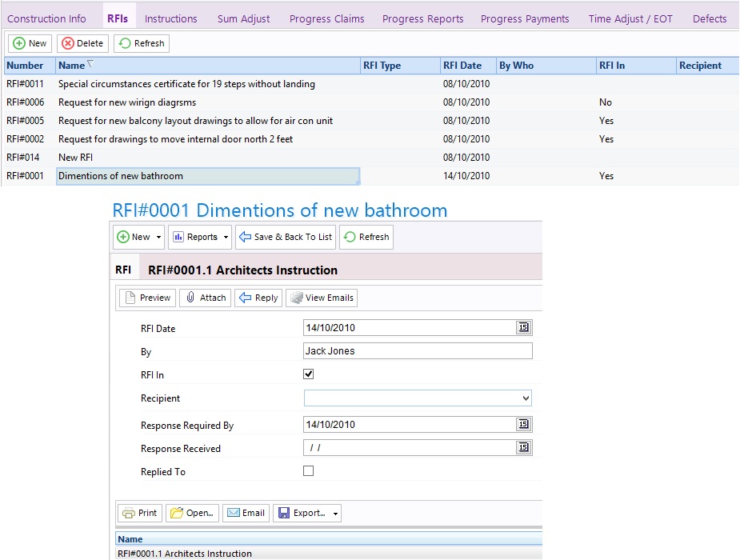Select row Request for new wirign diagrsms
Image resolution: width=740 pixels, height=560 pixels.
coord(371,102)
